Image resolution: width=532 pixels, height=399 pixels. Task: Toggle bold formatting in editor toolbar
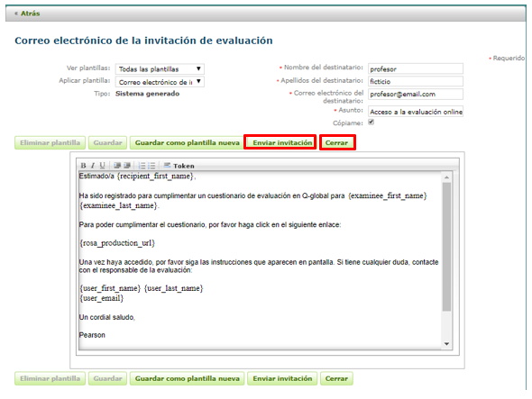(x=84, y=166)
